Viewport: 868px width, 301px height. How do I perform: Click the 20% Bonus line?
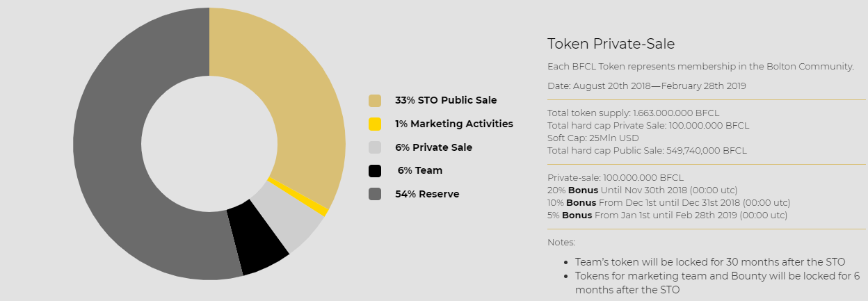643,190
